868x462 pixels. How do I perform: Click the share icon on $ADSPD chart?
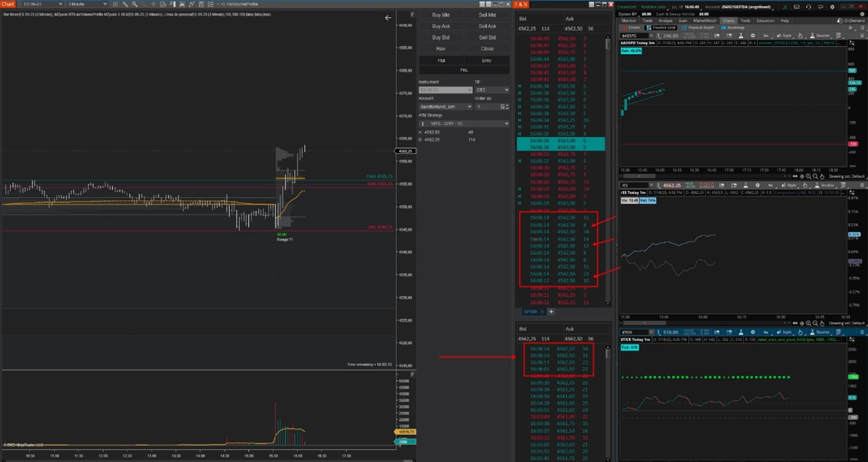coord(716,35)
